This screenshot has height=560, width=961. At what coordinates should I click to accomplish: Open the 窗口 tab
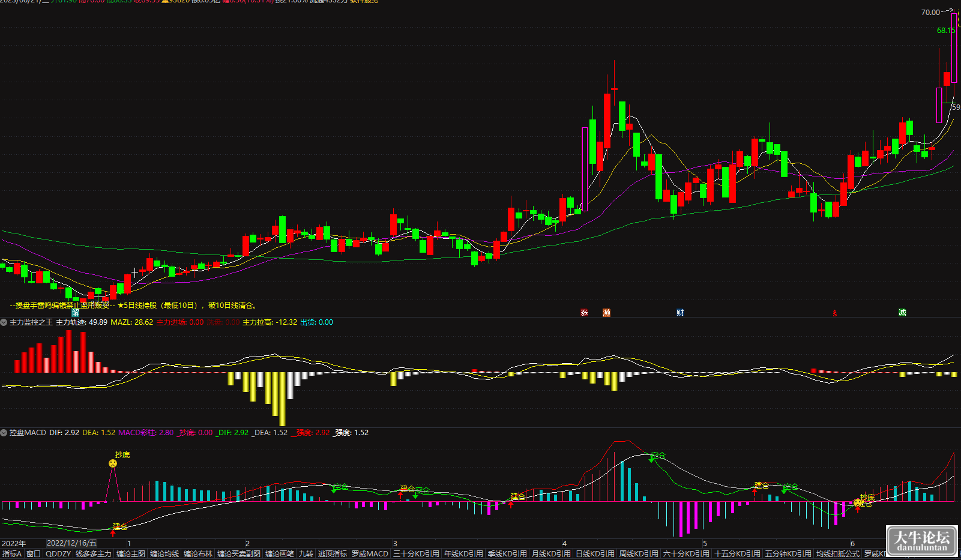34,554
